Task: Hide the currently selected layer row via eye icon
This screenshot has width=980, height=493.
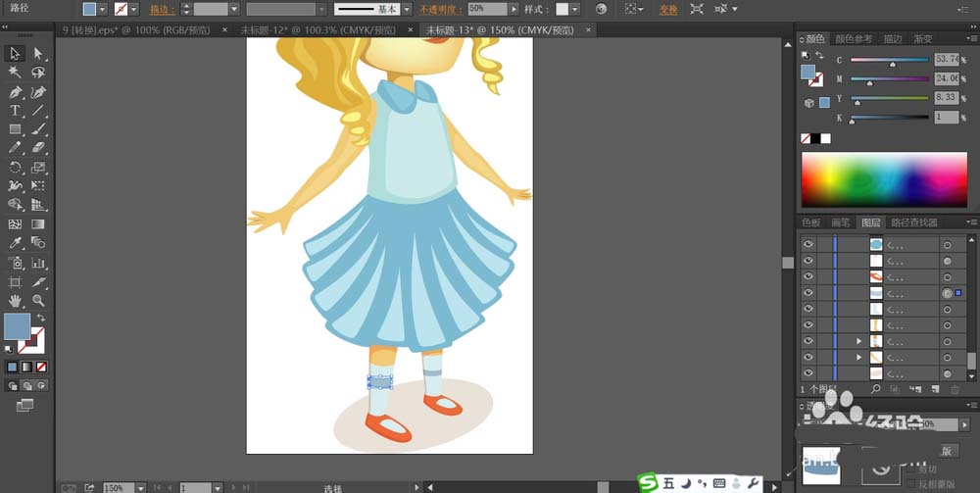Action: (808, 292)
